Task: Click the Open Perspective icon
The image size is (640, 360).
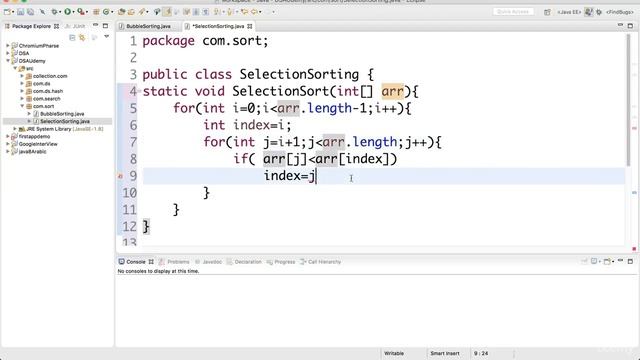Action: [547, 12]
